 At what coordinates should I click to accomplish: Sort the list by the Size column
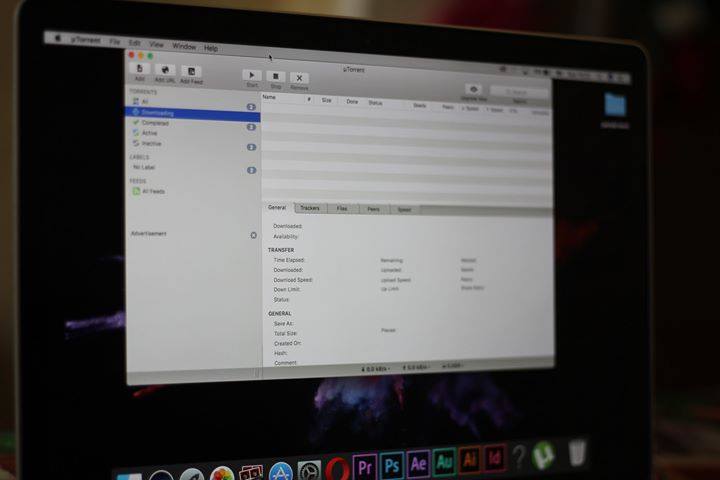(x=326, y=100)
